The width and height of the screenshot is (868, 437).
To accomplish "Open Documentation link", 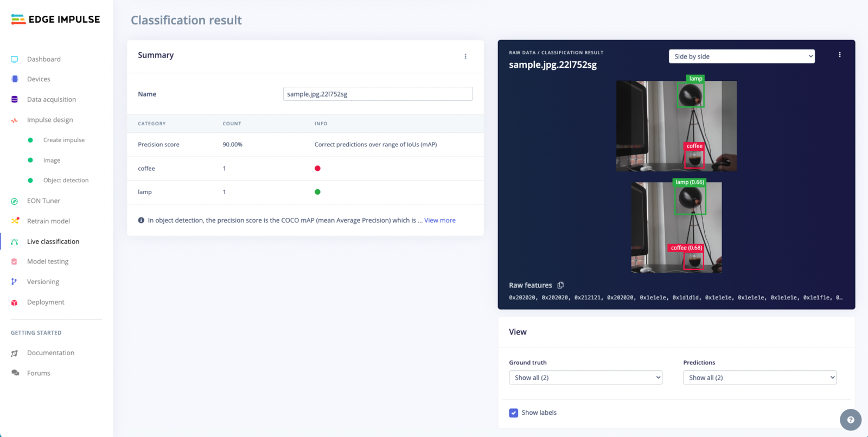I will (x=50, y=353).
